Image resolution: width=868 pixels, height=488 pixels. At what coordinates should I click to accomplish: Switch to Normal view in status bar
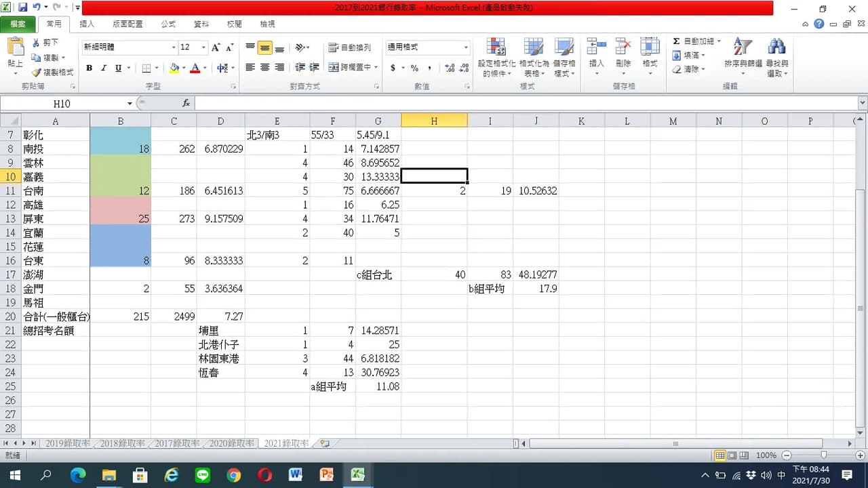click(x=720, y=455)
